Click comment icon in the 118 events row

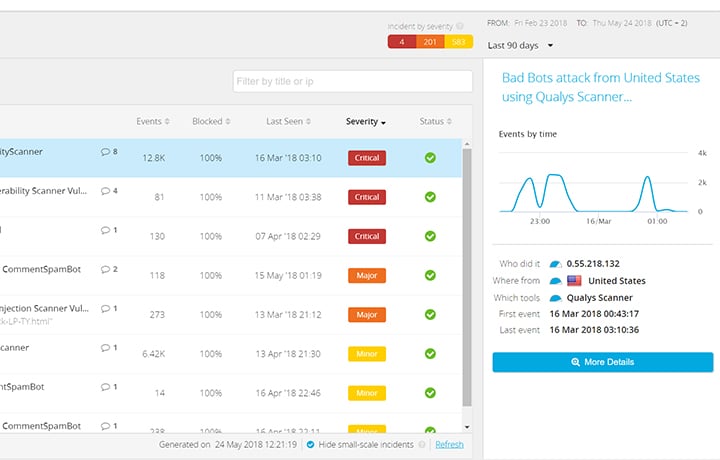point(106,269)
